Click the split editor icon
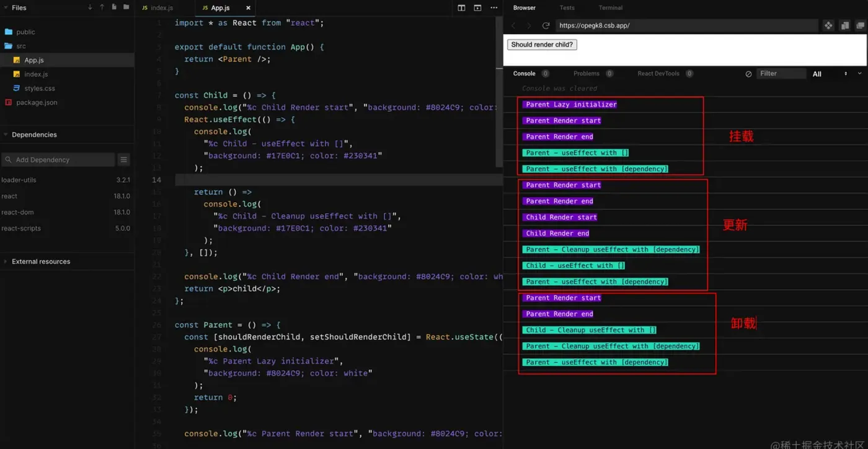The height and width of the screenshot is (449, 868). pyautogui.click(x=461, y=8)
